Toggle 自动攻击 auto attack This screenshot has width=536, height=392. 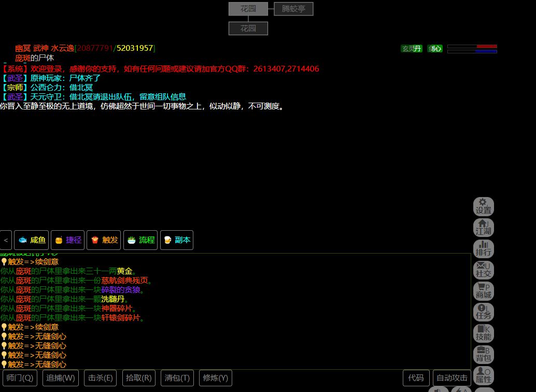point(452,378)
